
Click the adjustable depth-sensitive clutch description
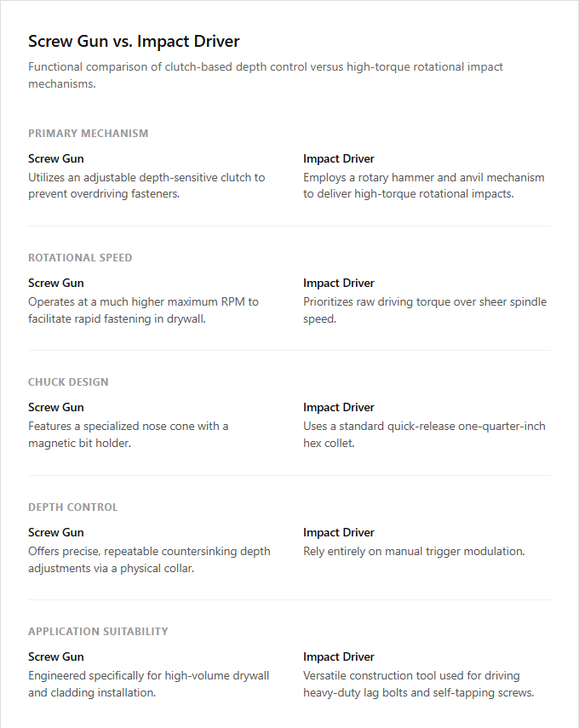(146, 186)
